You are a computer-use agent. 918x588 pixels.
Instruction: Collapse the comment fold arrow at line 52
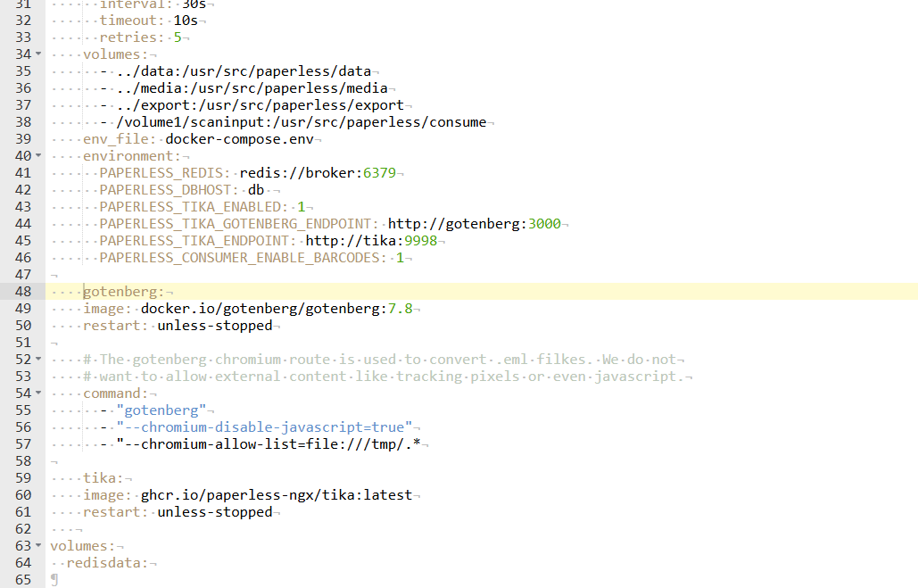point(38,359)
